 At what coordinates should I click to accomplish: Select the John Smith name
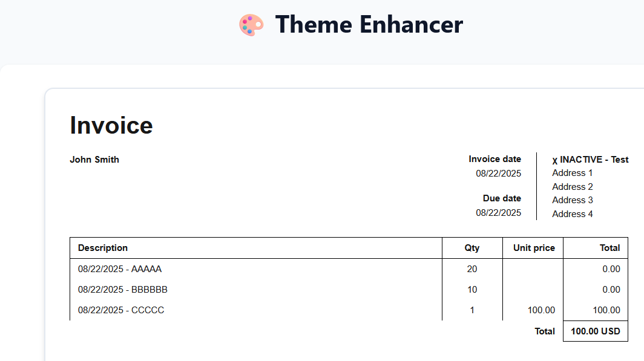(94, 160)
